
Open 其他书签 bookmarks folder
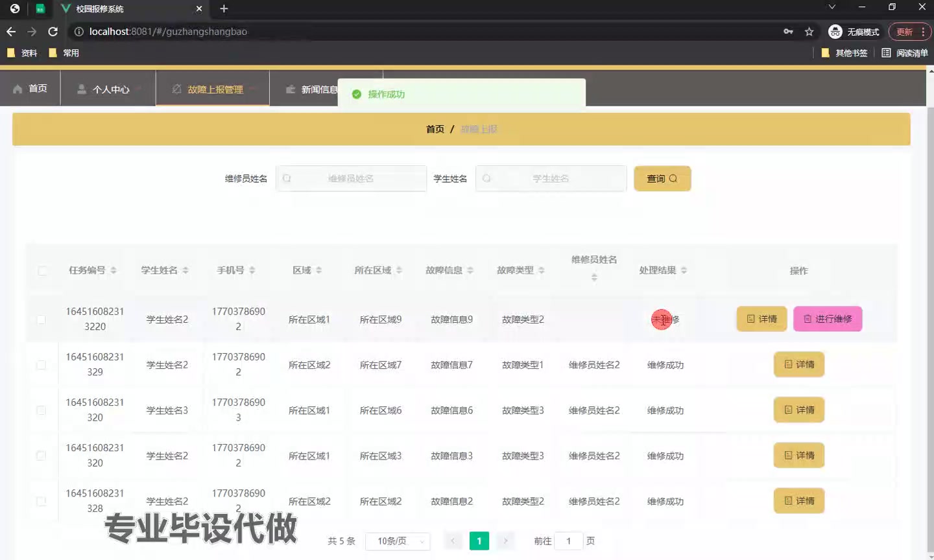coord(844,53)
